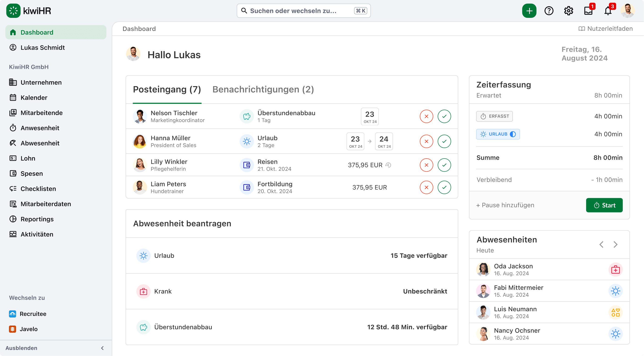
Task: Click the Pause hinzufügen link
Action: 505,205
